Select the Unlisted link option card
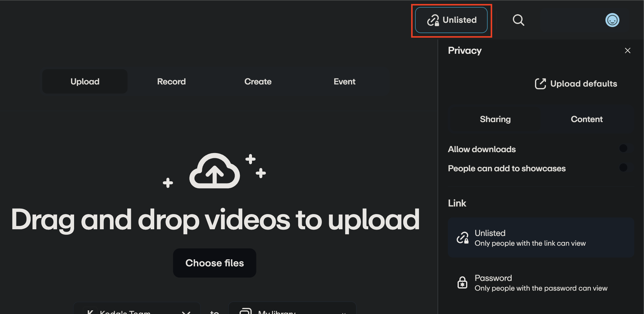644x314 pixels. (541, 238)
